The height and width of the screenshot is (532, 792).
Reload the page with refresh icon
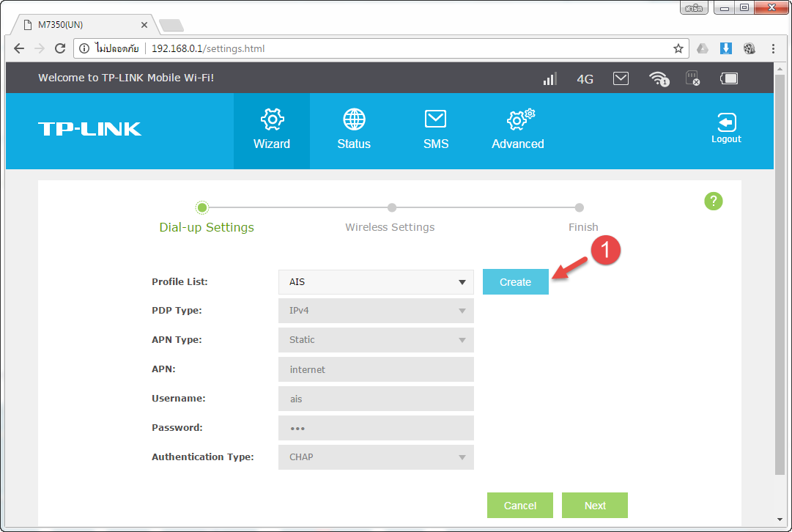(60, 48)
